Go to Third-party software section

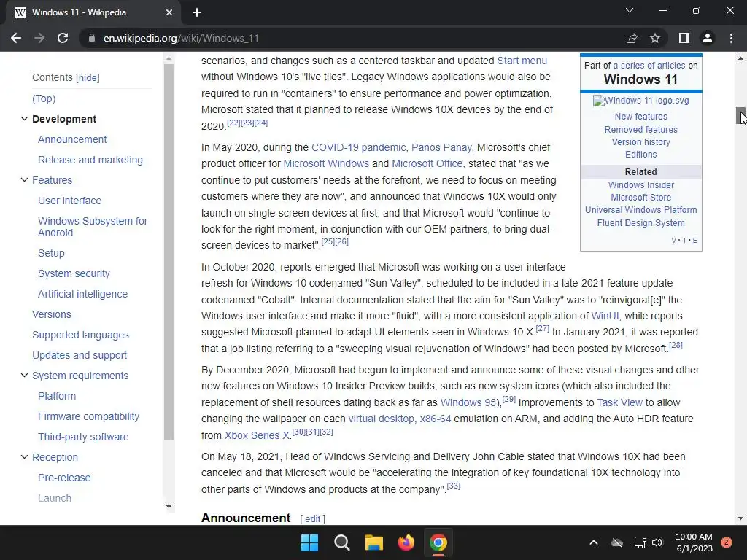coord(83,437)
